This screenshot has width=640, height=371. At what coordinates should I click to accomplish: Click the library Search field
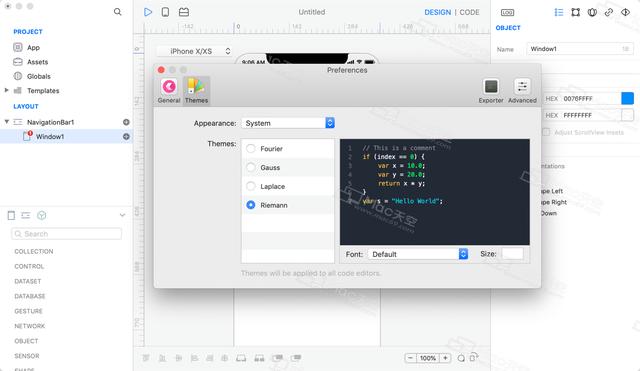67,233
